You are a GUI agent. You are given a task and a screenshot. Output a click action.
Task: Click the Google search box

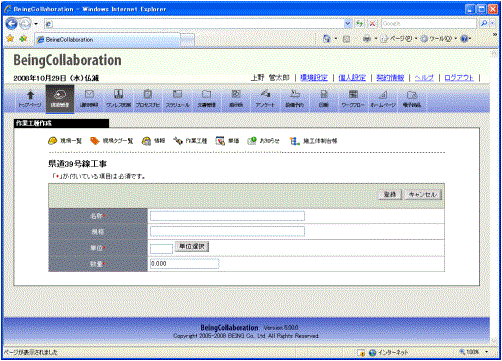tap(429, 24)
